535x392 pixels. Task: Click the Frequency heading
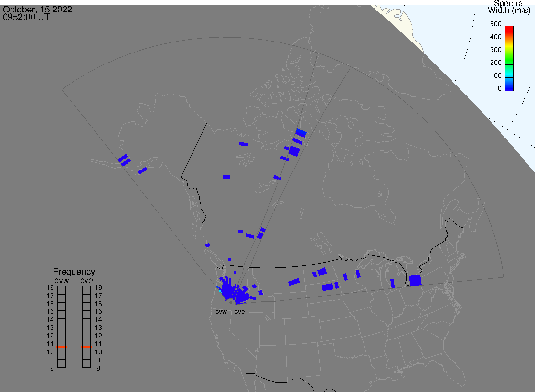coord(74,272)
